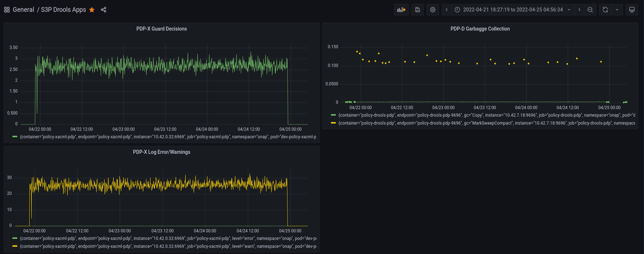
Task: Shift time range backward
Action: 447,10
